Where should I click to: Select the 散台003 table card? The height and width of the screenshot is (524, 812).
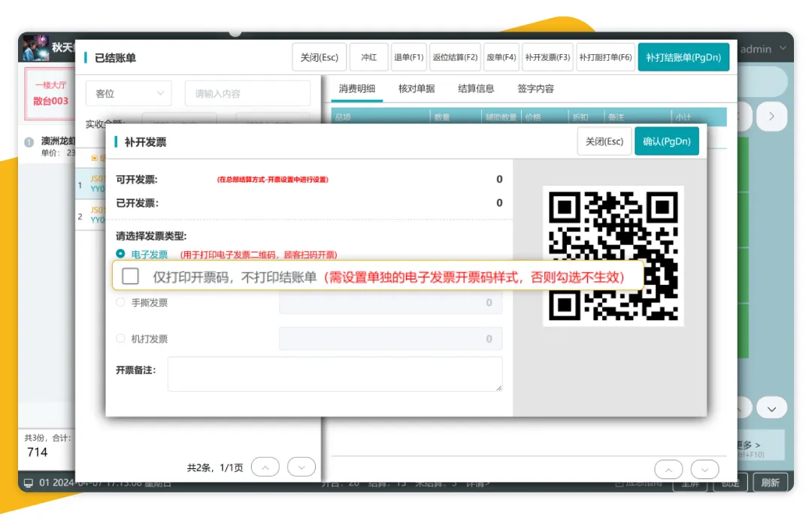50,94
